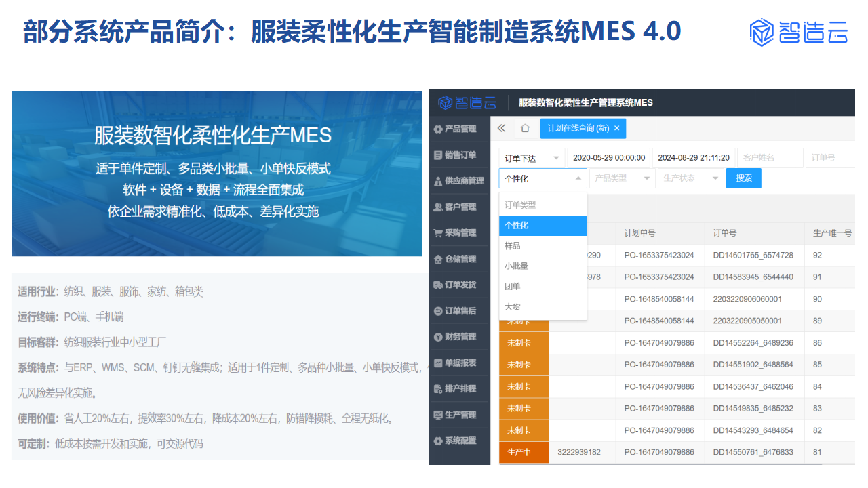Choose 样品 from the order type list
868x488 pixels.
point(542,246)
